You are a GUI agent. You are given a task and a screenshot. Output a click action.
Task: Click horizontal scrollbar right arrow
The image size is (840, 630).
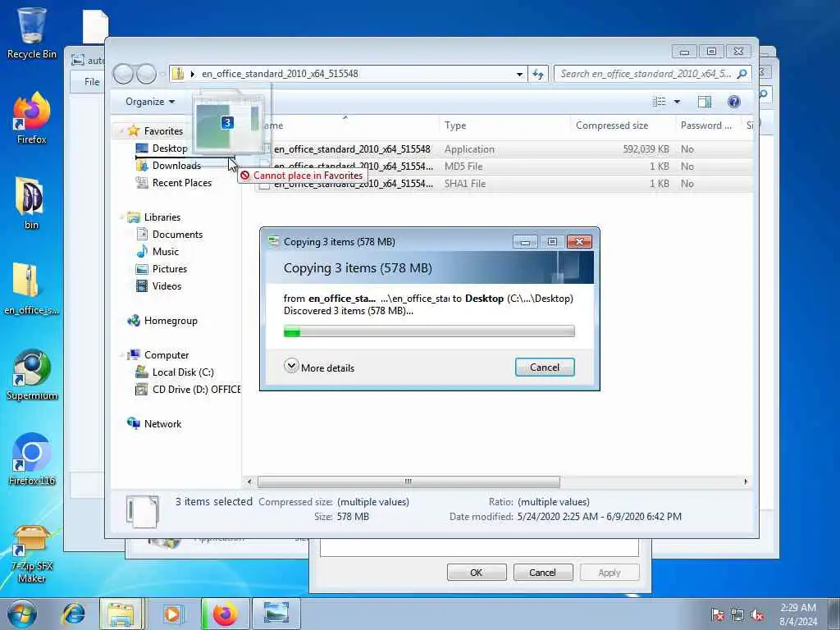[x=745, y=482]
